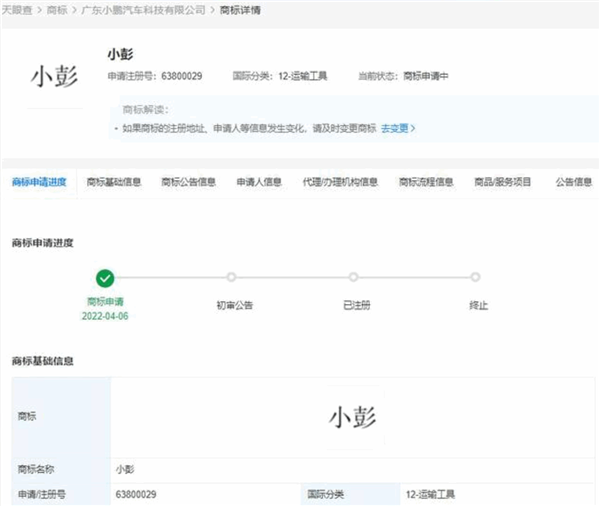The height and width of the screenshot is (506, 600).
Task: Click the 已注册 progress step circle
Action: pos(354,277)
